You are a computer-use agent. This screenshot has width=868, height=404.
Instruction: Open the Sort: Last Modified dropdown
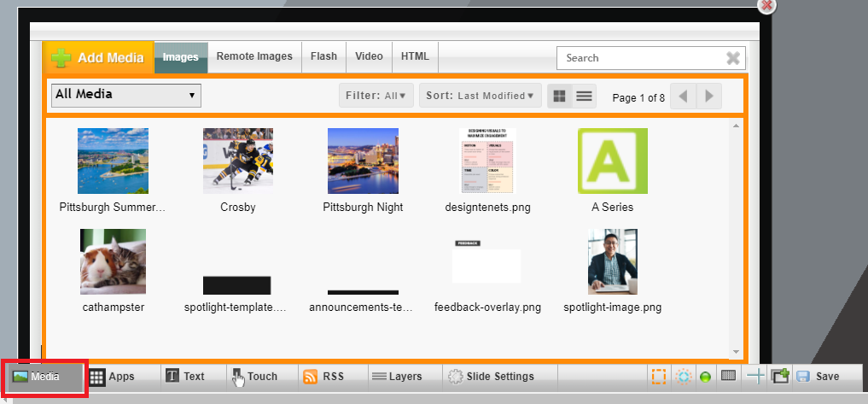[x=480, y=96]
